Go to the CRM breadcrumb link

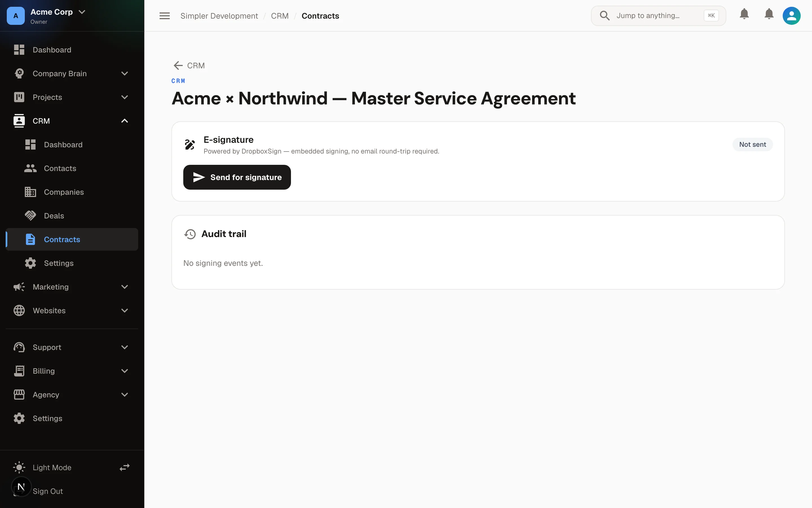pyautogui.click(x=279, y=16)
